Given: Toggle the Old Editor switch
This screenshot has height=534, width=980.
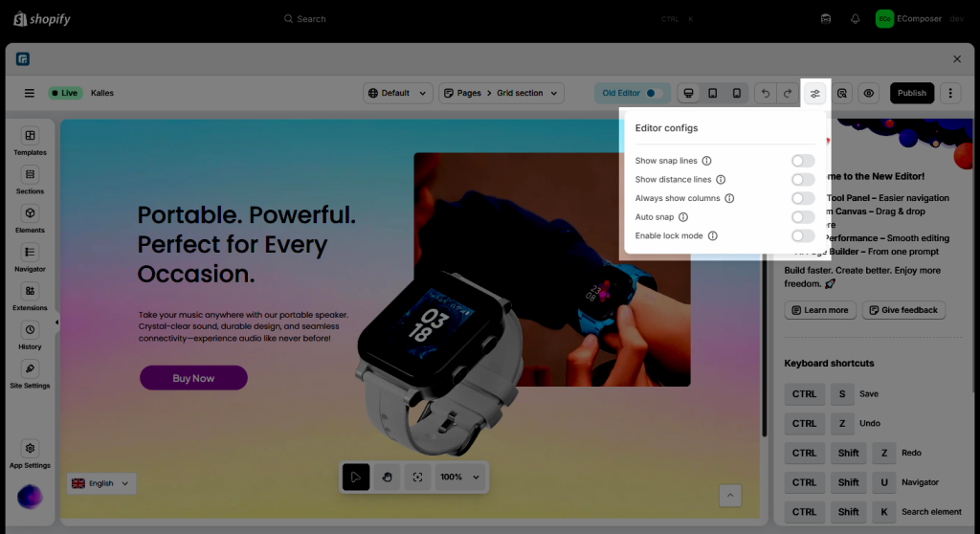Looking at the screenshot, I should tap(655, 93).
